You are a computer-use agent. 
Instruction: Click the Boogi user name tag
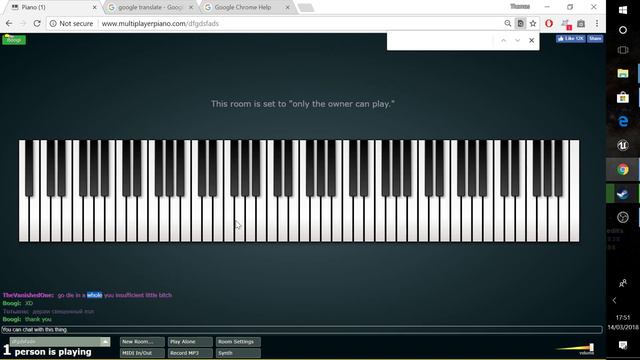[x=14, y=40]
